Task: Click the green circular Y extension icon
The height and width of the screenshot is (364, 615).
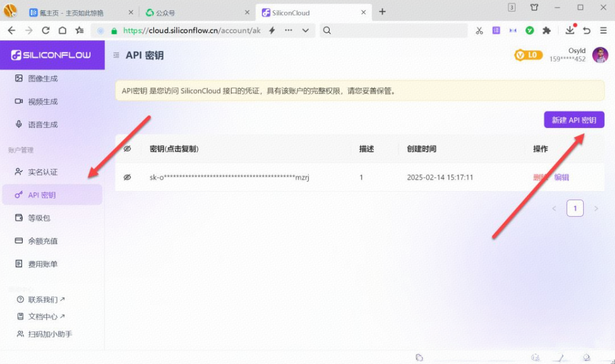Action: point(530,31)
